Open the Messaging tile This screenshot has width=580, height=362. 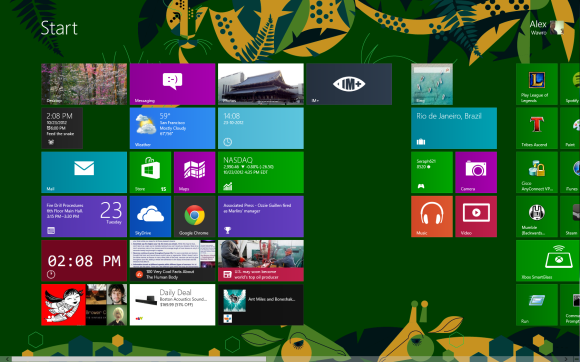[x=172, y=84]
